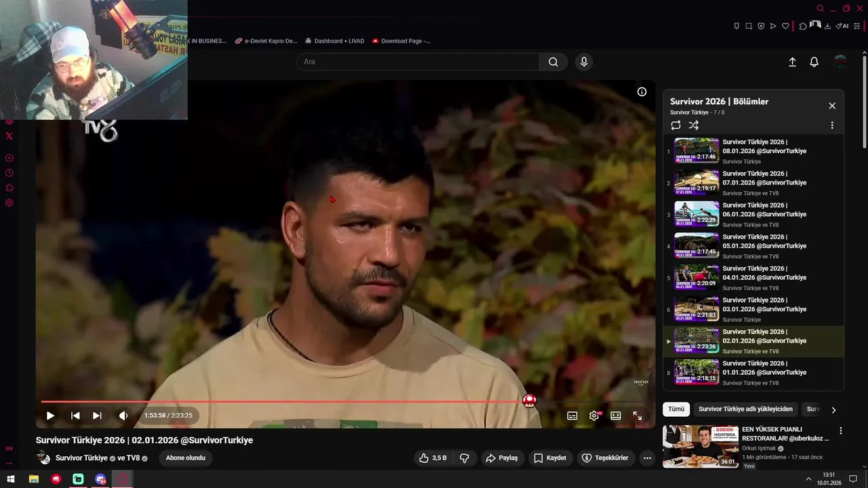Open the ad blocker shield icon
Image resolution: width=868 pixels, height=488 pixels.
tap(761, 26)
